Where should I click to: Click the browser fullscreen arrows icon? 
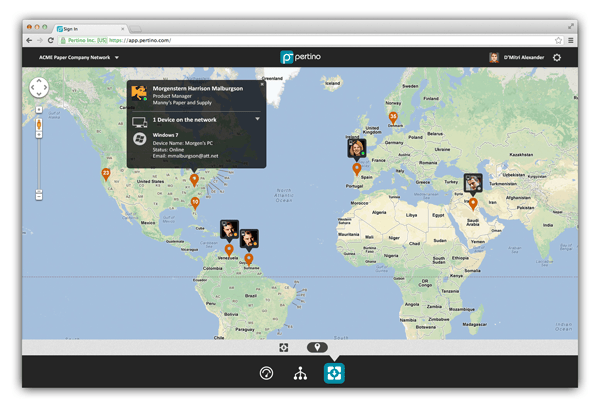(571, 26)
